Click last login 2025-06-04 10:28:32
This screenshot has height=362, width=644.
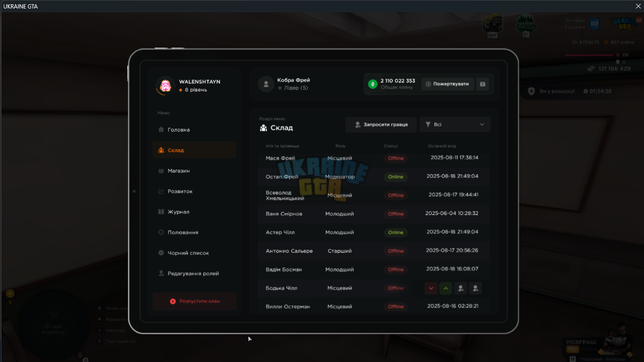coord(452,213)
